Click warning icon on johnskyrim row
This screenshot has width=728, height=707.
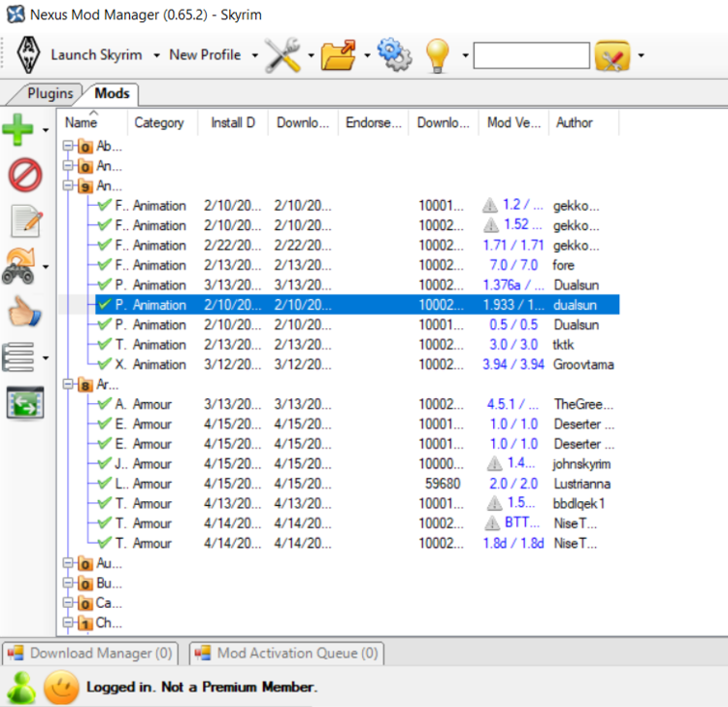pos(494,463)
